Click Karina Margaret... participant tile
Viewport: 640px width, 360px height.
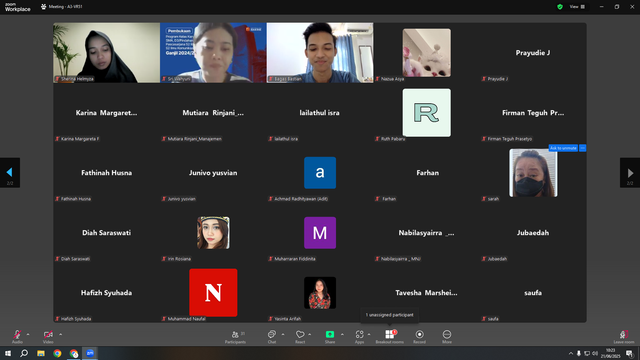tap(107, 113)
